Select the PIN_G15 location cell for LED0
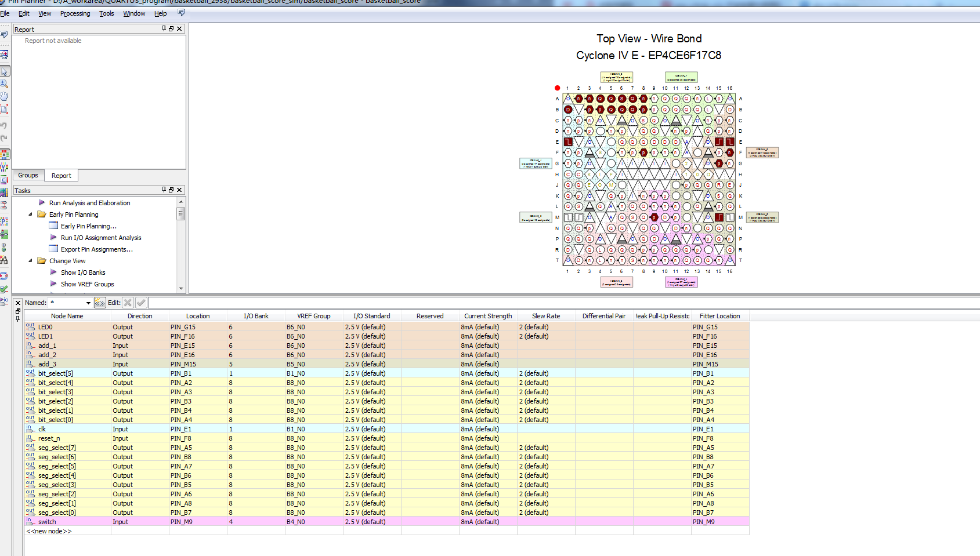 198,327
